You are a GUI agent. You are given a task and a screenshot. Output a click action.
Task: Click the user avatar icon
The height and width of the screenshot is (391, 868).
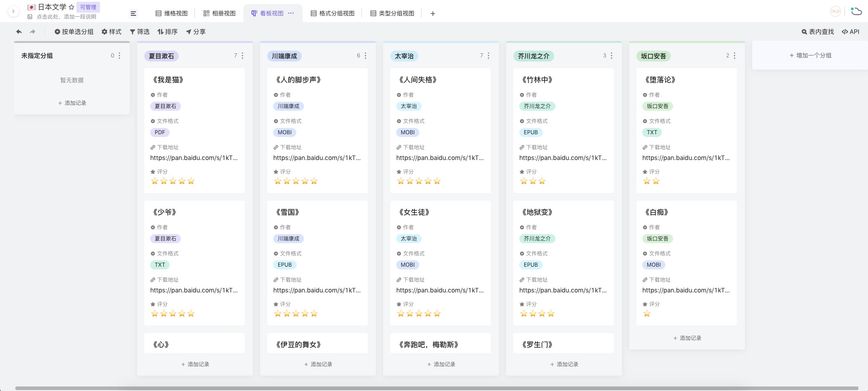[x=835, y=11]
